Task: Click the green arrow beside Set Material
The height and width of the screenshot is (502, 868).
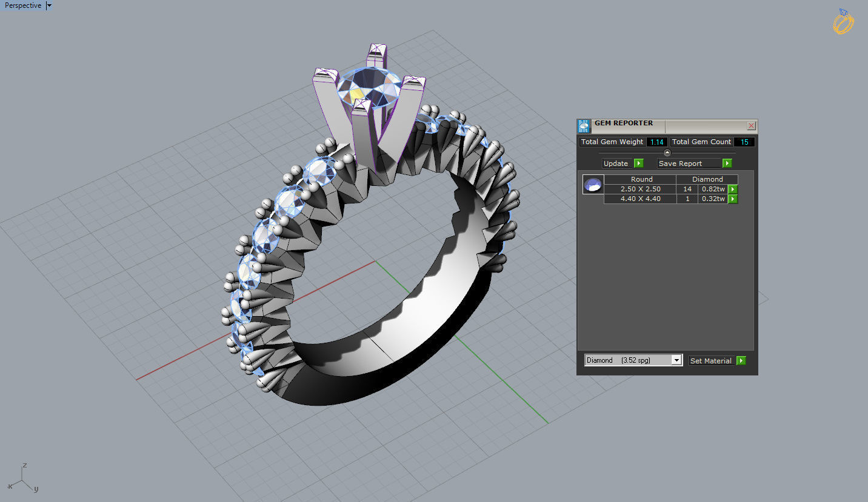Action: (741, 360)
